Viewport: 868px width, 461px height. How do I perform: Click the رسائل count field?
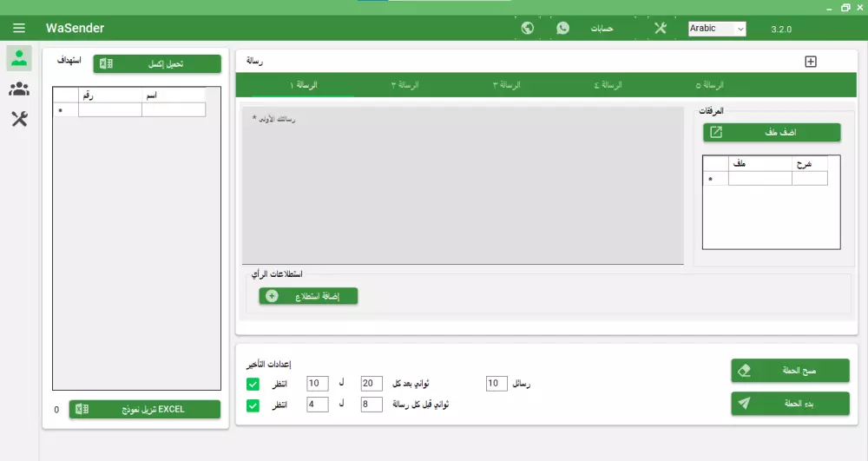click(496, 384)
